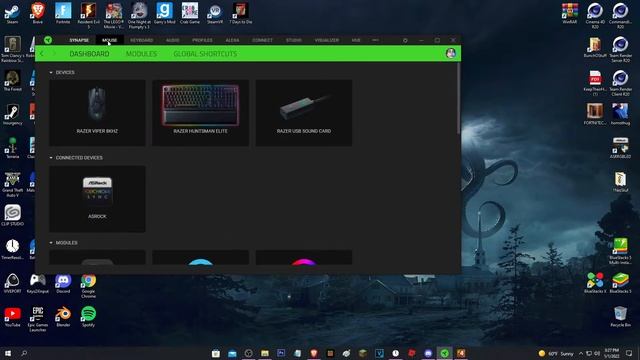Open the CONNECT top tab
Screen dimensions: 640x360
(x=262, y=40)
